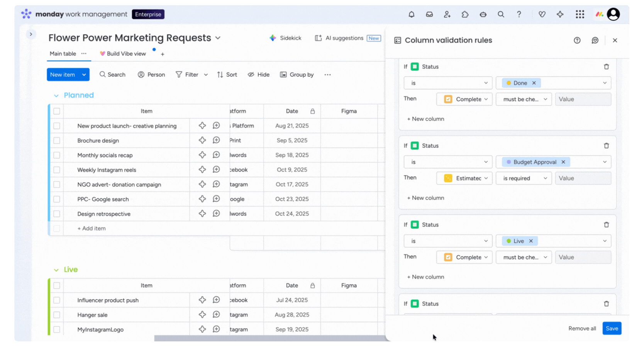Click the help icon in validation panel

577,40
